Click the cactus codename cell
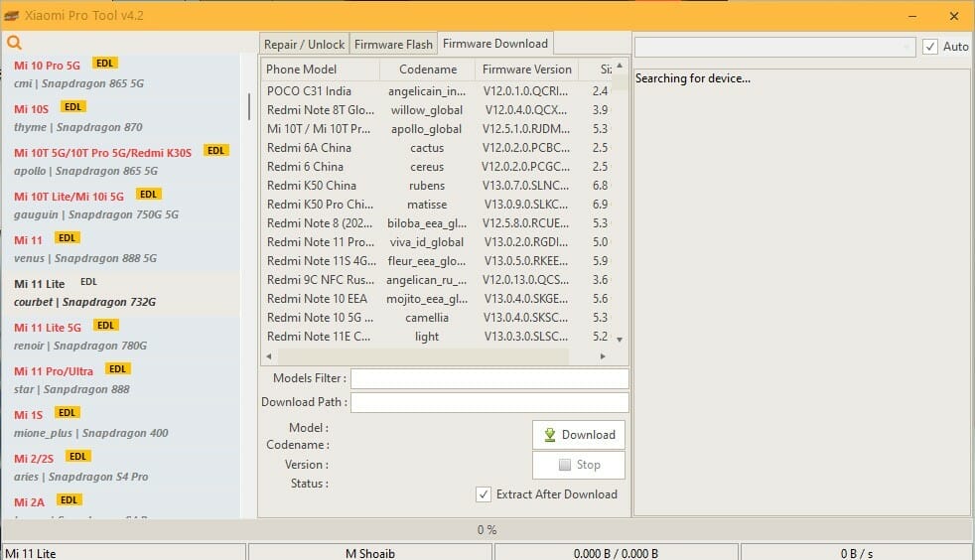 [x=427, y=148]
